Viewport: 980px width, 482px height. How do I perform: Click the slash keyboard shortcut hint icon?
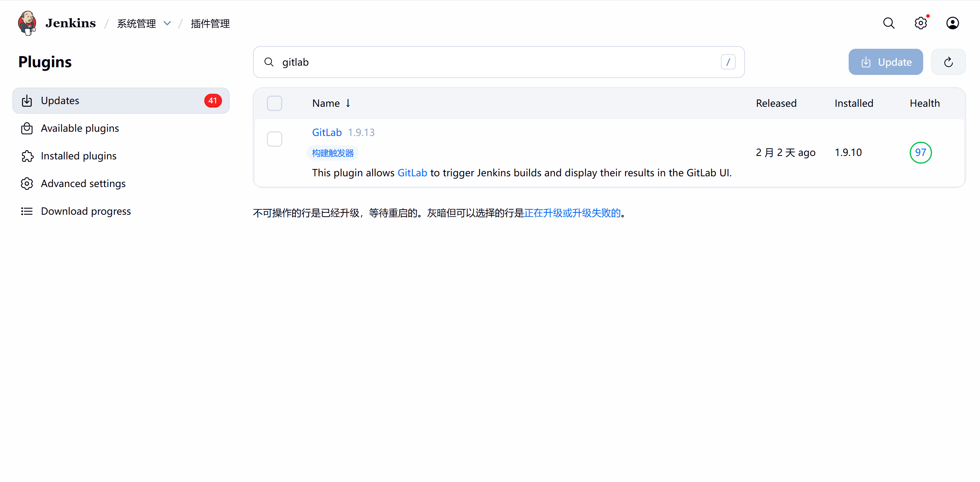[x=728, y=62]
